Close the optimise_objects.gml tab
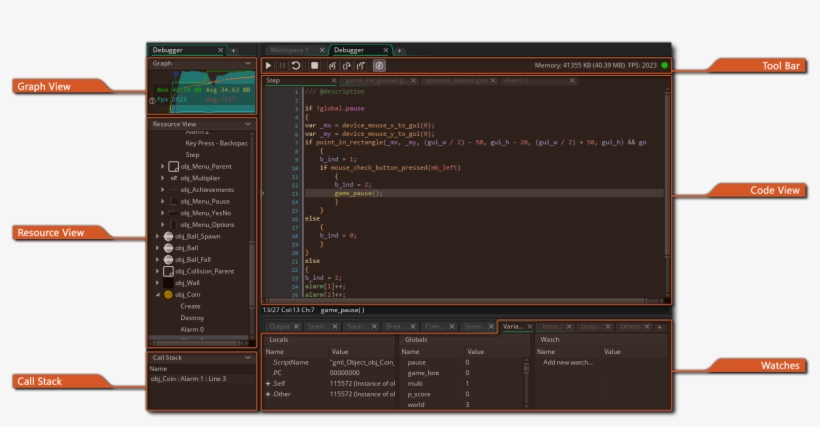The width and height of the screenshot is (820, 427). pos(493,80)
